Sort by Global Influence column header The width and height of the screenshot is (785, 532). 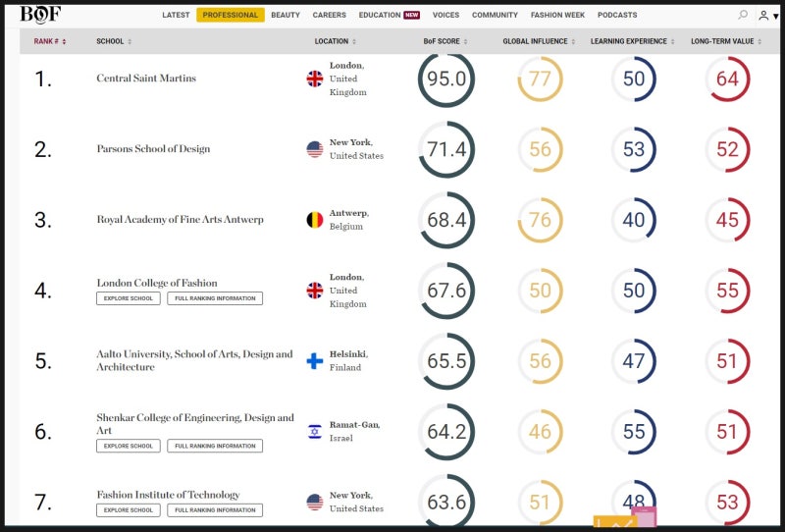pos(539,41)
